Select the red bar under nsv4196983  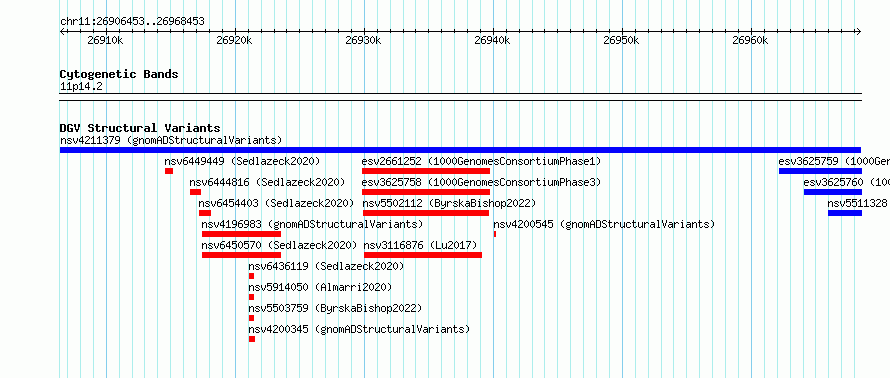[241, 234]
